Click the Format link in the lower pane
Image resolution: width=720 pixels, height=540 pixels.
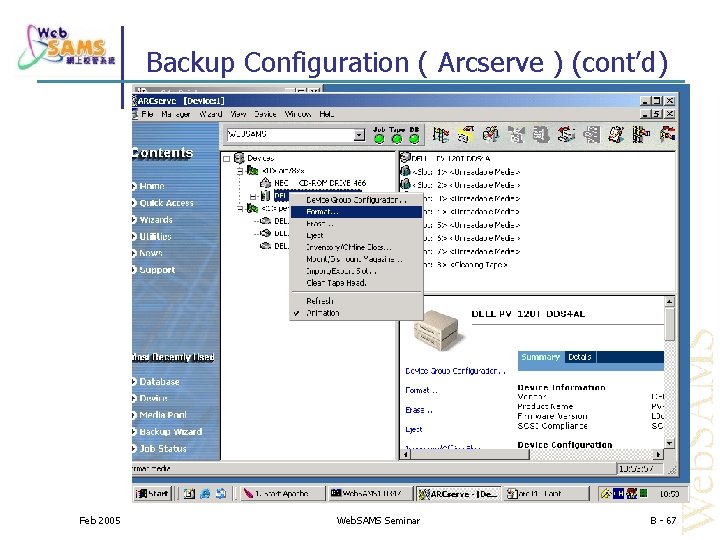tap(421, 390)
